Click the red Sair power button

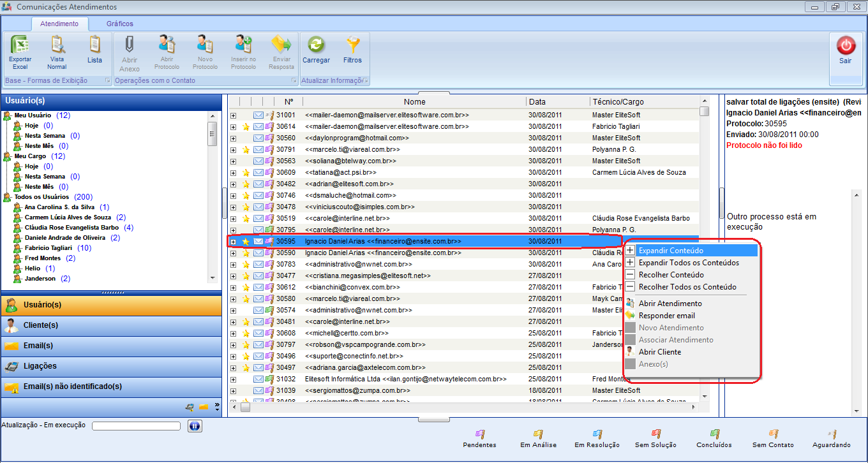(x=846, y=46)
